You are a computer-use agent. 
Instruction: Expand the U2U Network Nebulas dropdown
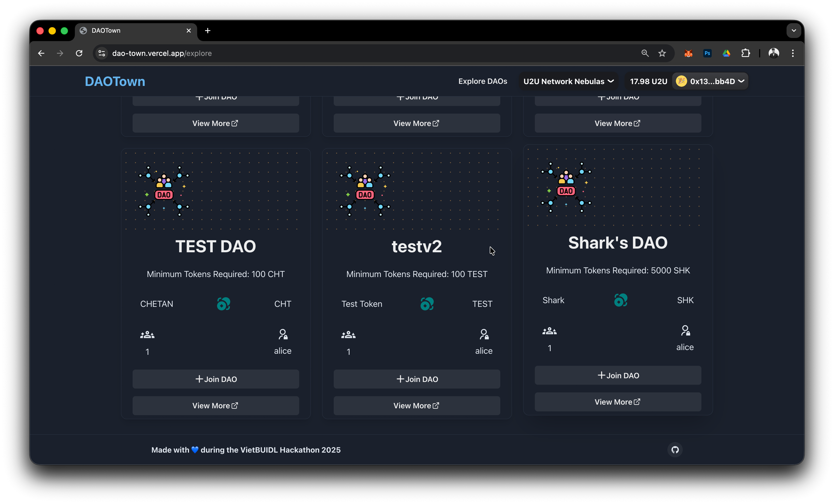[568, 81]
